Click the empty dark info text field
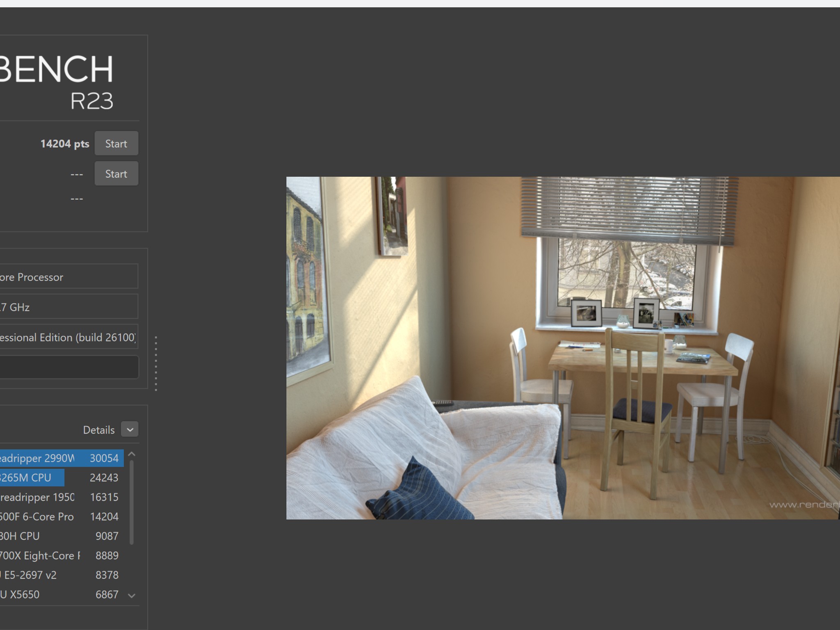The height and width of the screenshot is (630, 840). pyautogui.click(x=69, y=367)
